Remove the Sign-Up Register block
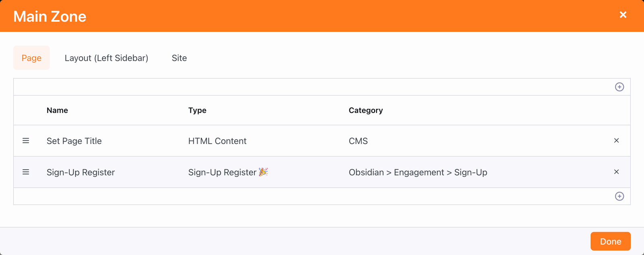 pos(616,172)
